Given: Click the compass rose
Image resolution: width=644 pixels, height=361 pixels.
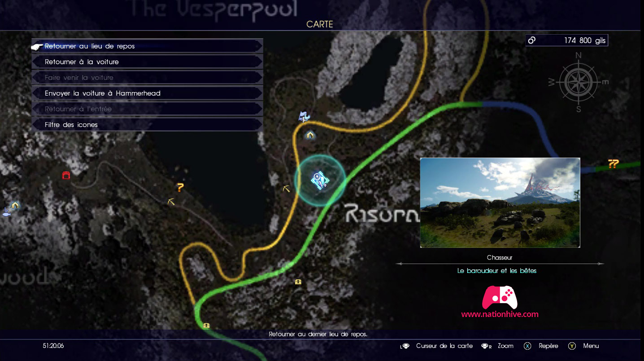Looking at the screenshot, I should 578,82.
